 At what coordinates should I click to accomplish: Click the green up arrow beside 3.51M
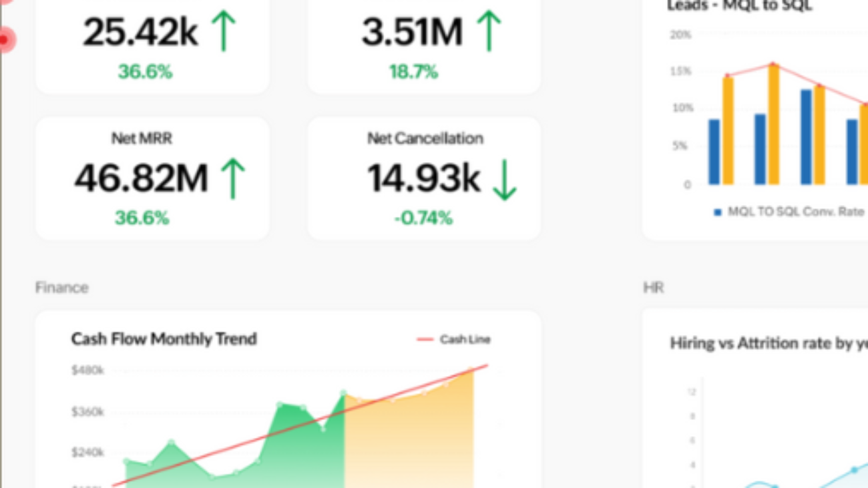[489, 31]
